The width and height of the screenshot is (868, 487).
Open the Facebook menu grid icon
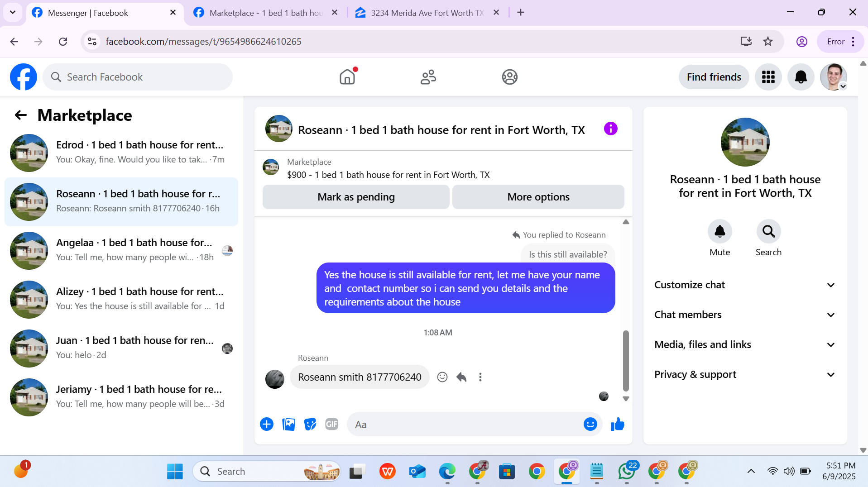(x=768, y=77)
